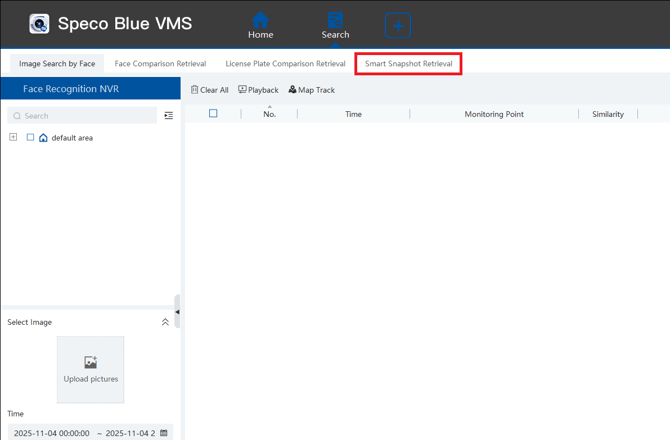This screenshot has height=440, width=670.
Task: Click the Clear All button
Action: 209,90
